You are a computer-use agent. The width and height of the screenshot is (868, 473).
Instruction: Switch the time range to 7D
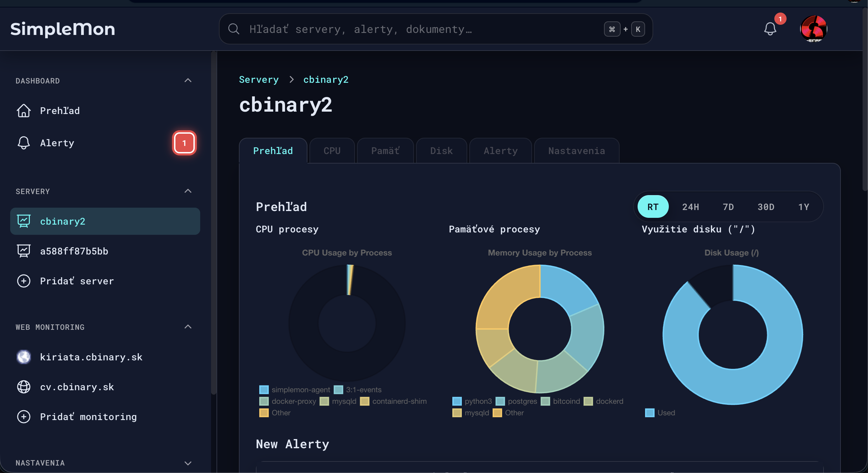tap(728, 207)
